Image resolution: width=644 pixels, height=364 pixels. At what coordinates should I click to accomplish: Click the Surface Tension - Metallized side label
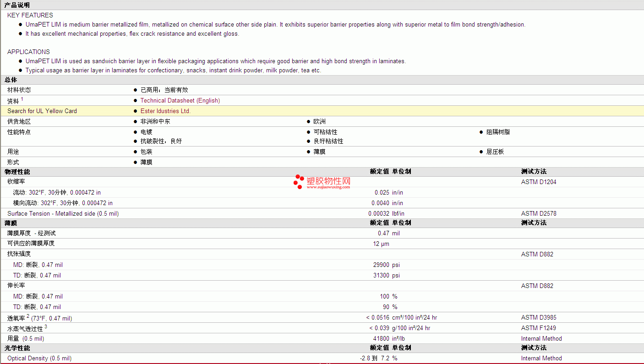(x=63, y=214)
